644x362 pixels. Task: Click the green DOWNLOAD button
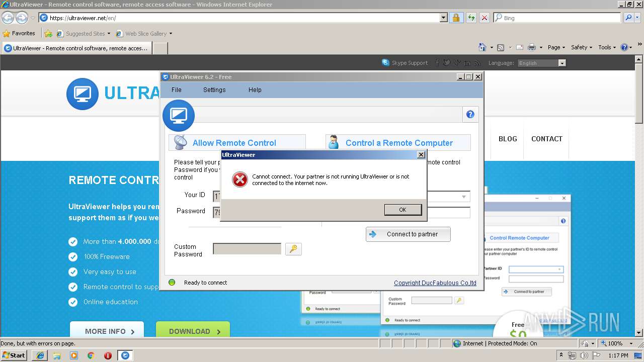point(193,330)
